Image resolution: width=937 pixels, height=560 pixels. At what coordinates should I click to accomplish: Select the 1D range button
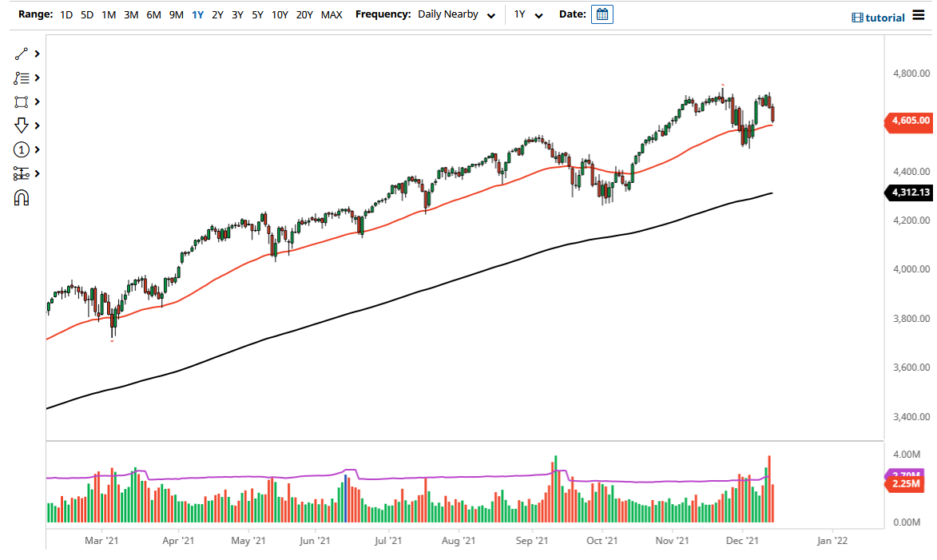tap(66, 14)
